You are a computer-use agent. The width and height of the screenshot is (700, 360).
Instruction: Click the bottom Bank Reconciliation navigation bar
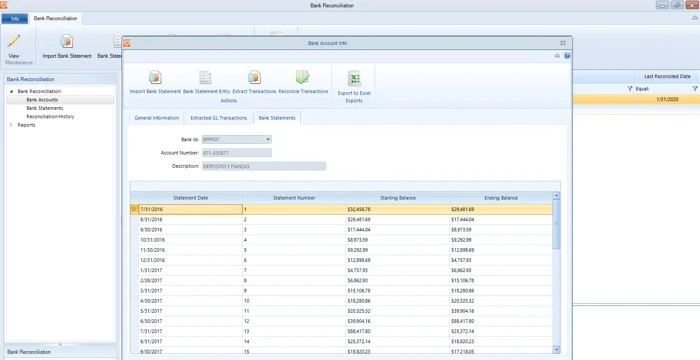click(x=60, y=352)
